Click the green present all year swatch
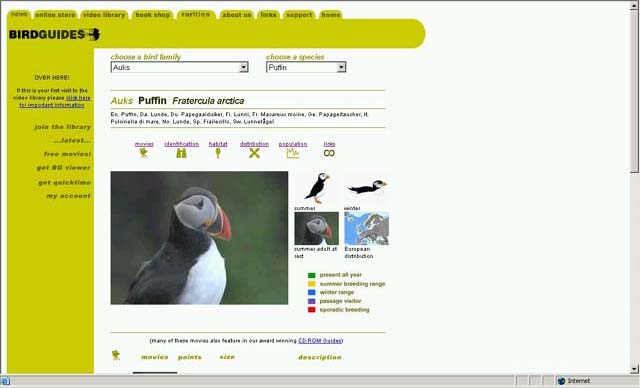Viewport: 640px width, 388px height. (311, 275)
